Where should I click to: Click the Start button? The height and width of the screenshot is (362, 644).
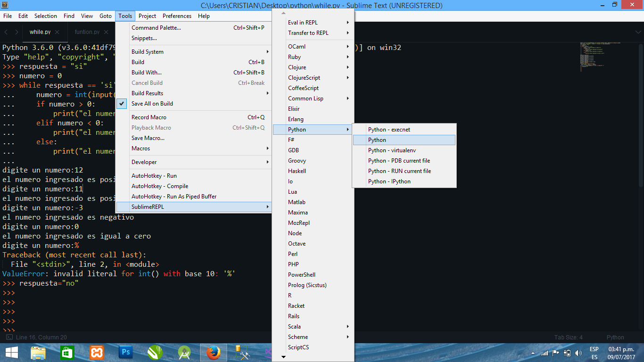tap(11, 352)
